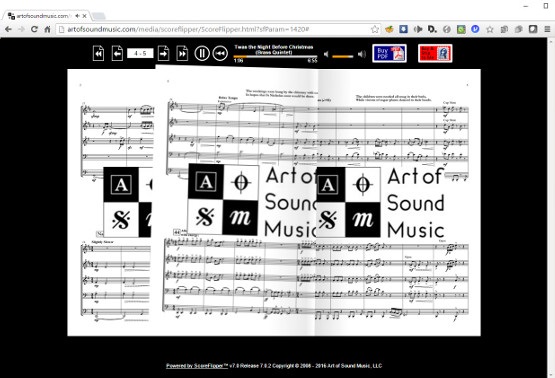Go to the previous page of the score

click(117, 53)
